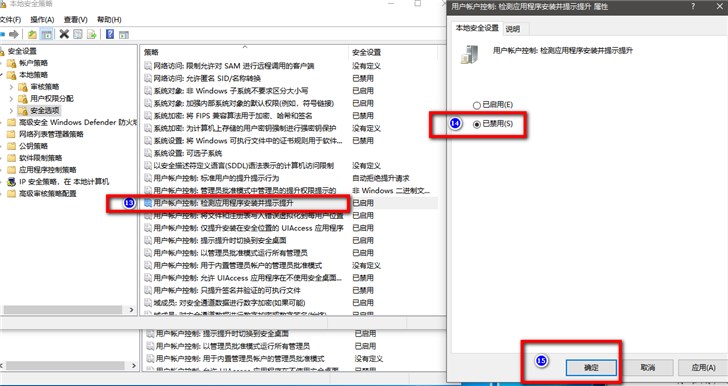
Task: Expand the 用户权限分配 tree node
Action: pos(11,99)
